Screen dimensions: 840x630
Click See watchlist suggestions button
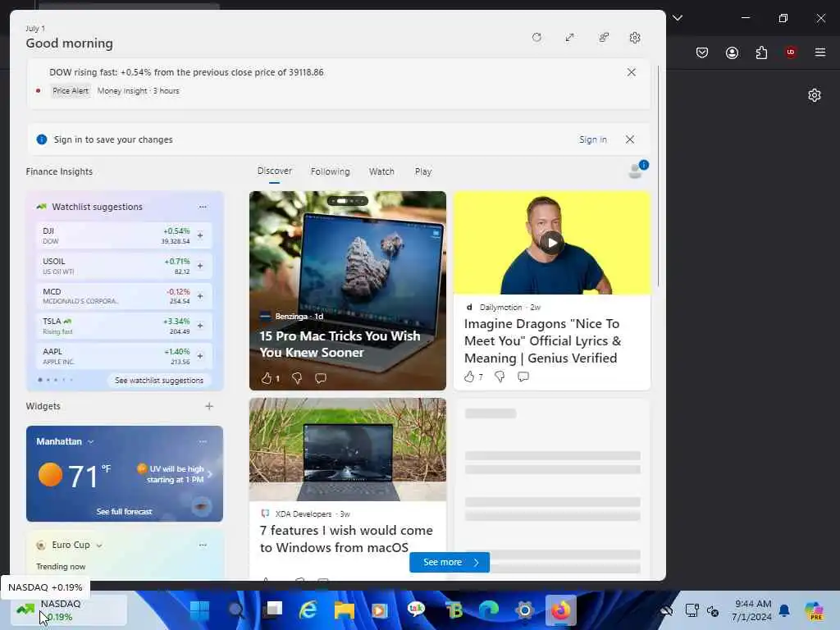[159, 381]
